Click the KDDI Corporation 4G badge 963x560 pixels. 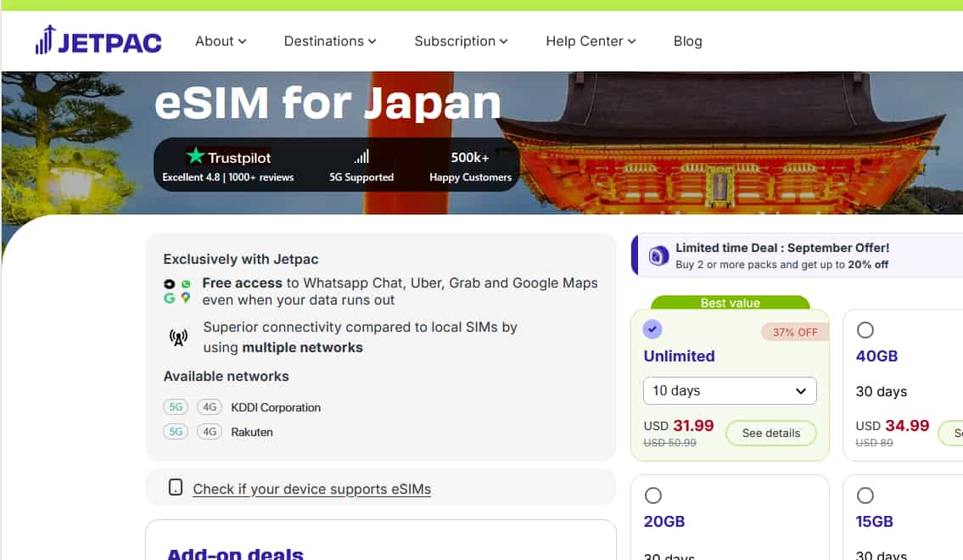coord(210,407)
